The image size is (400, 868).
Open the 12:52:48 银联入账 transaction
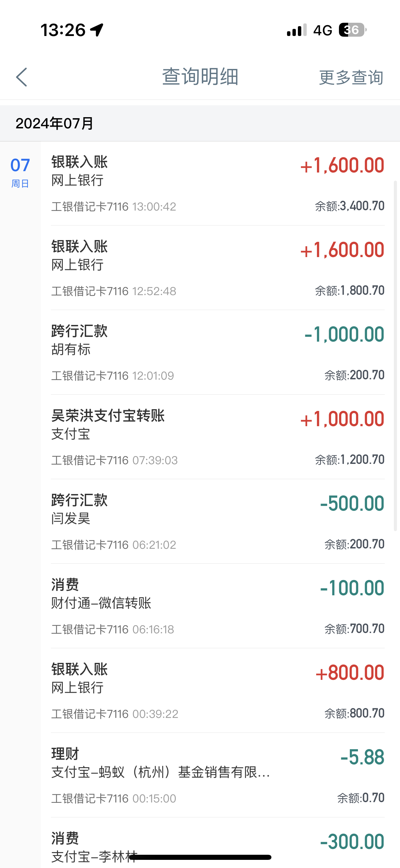point(217,268)
